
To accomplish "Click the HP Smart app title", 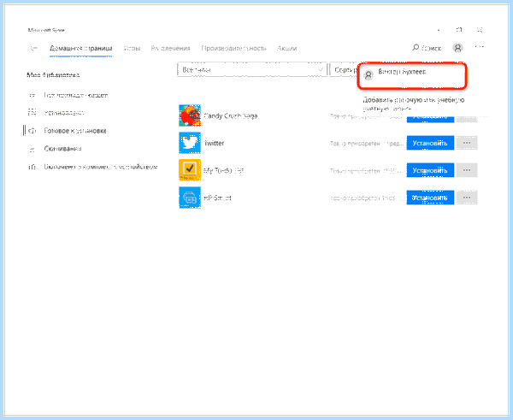I will tap(217, 198).
